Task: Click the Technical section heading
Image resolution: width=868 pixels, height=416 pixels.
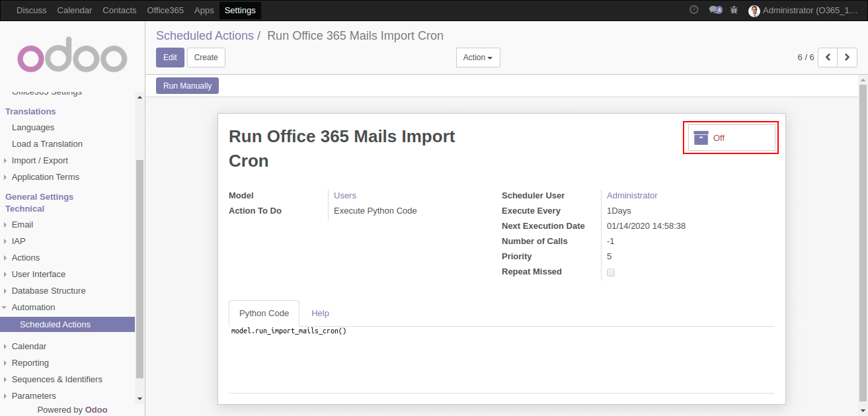Action: tap(25, 209)
